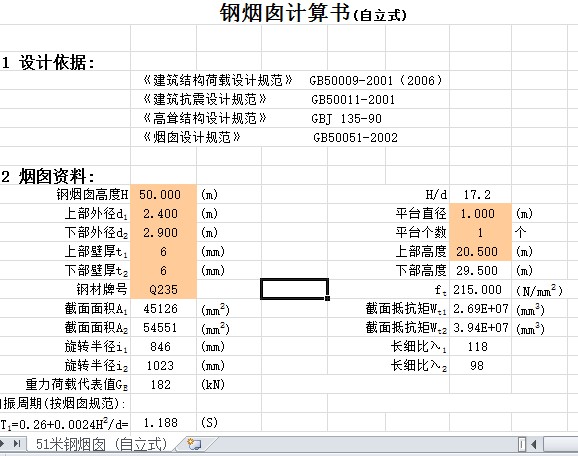This screenshot has height=456, width=578.
Task: Click the H/d value 17.2
Action: (477, 195)
